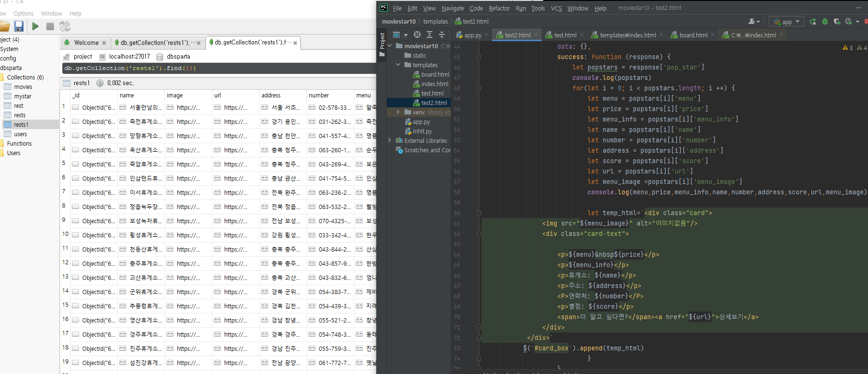
Task: Click the Save icon in Robo 3T toolbar
Action: (19, 26)
